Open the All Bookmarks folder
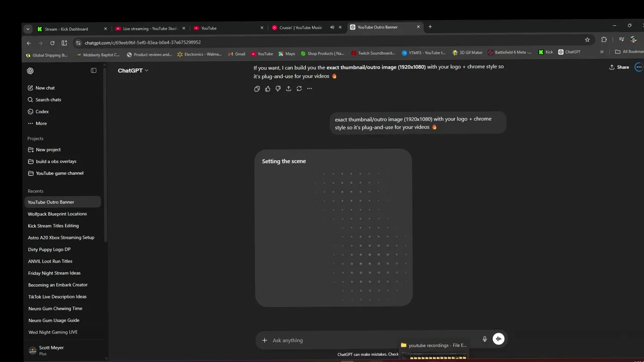The height and width of the screenshot is (362, 644). [629, 51]
